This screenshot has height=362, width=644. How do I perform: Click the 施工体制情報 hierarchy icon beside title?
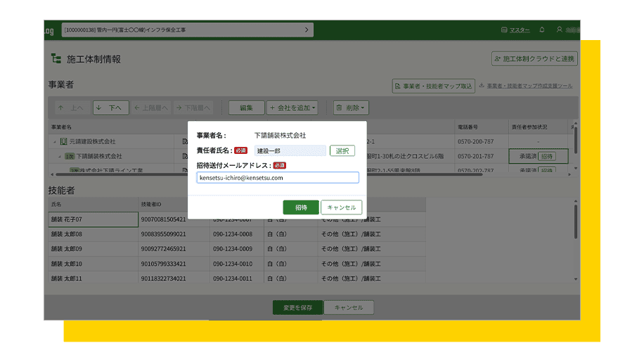pos(56,59)
